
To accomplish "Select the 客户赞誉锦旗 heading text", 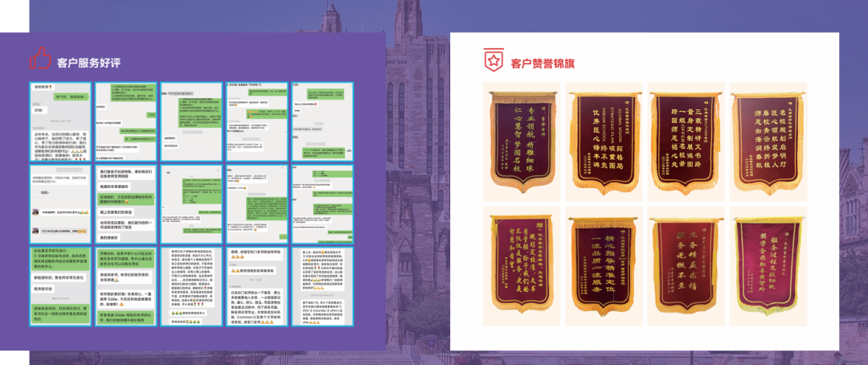I will (542, 63).
